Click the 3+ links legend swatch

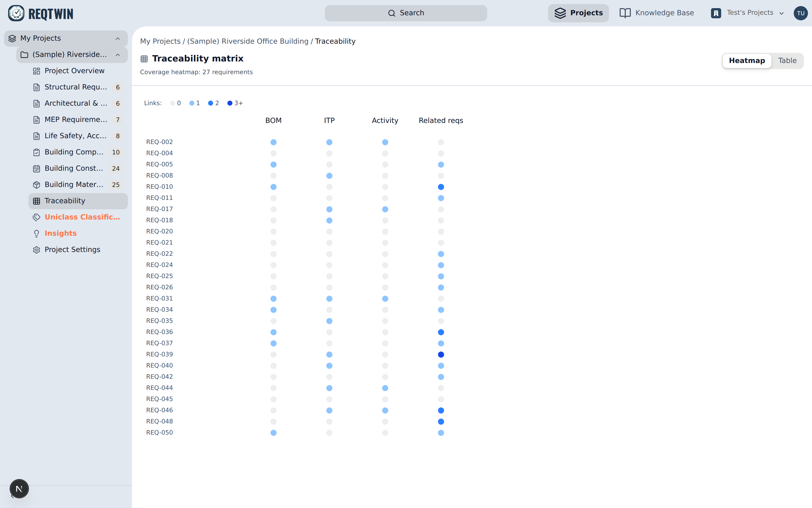click(230, 103)
